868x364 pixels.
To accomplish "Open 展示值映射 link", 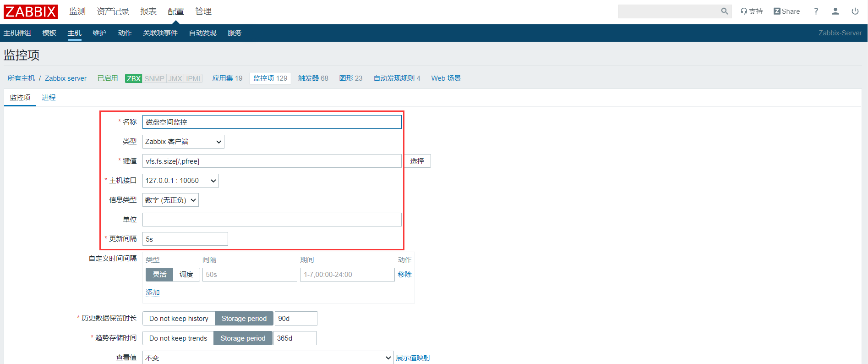I will (x=413, y=358).
